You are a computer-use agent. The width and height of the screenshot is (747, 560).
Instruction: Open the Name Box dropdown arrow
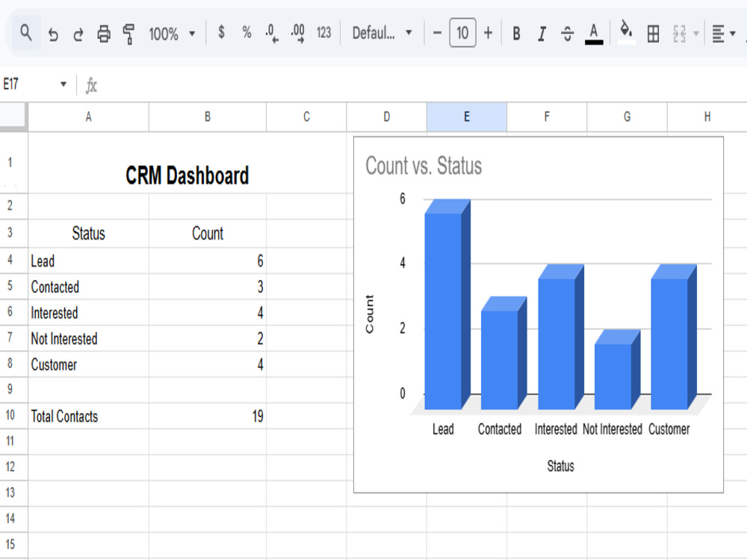[x=63, y=84]
